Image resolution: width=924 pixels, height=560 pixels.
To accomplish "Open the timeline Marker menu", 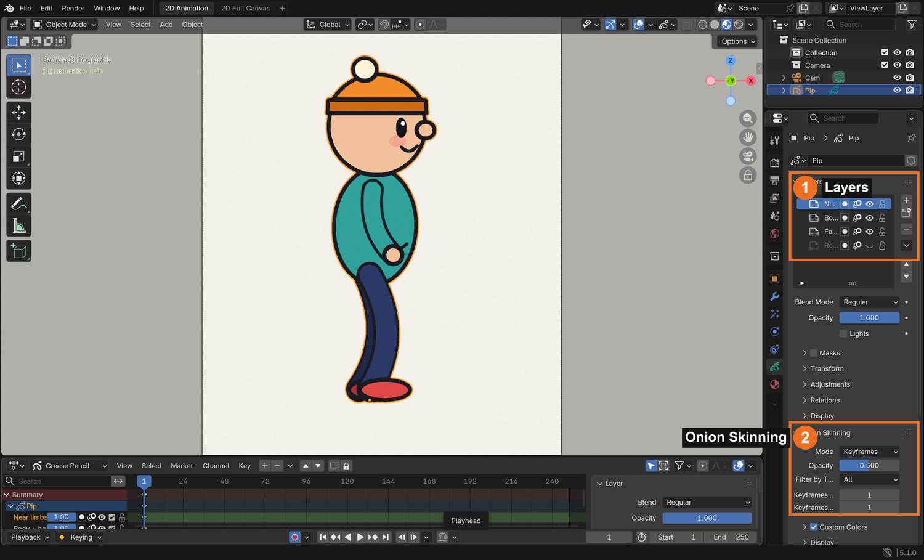I will tap(182, 466).
